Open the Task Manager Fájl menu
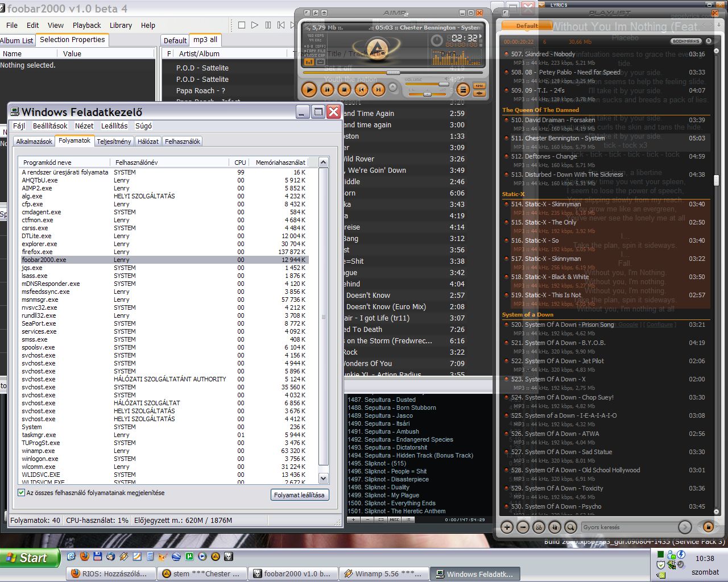 tap(19, 126)
